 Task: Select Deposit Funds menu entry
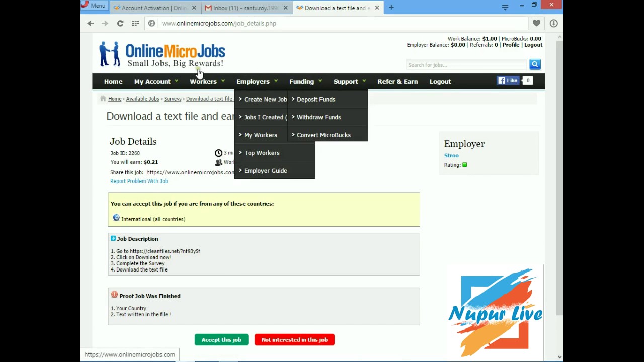point(328,99)
